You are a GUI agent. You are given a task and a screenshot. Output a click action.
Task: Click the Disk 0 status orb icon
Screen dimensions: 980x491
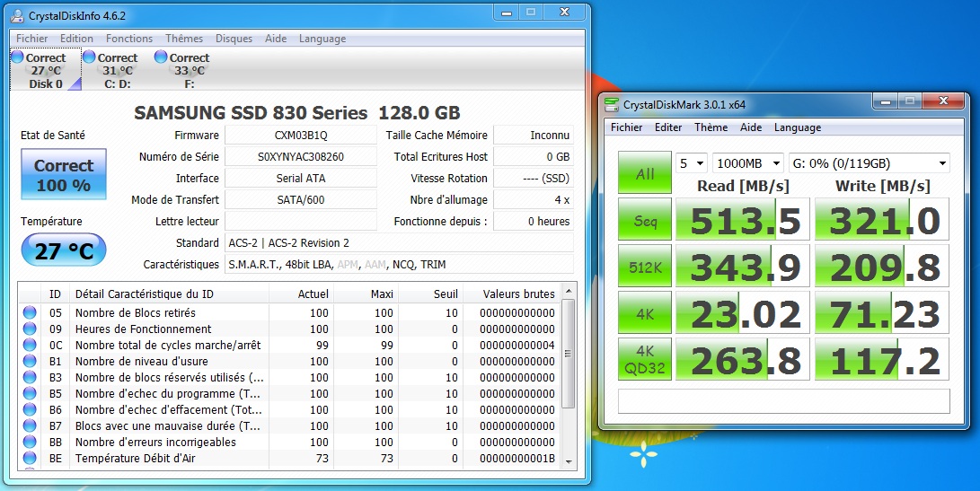click(17, 57)
